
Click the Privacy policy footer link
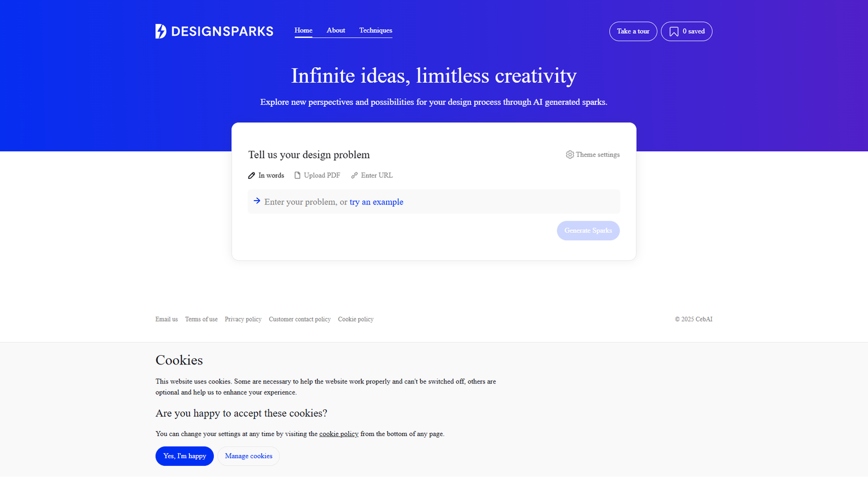(242, 319)
